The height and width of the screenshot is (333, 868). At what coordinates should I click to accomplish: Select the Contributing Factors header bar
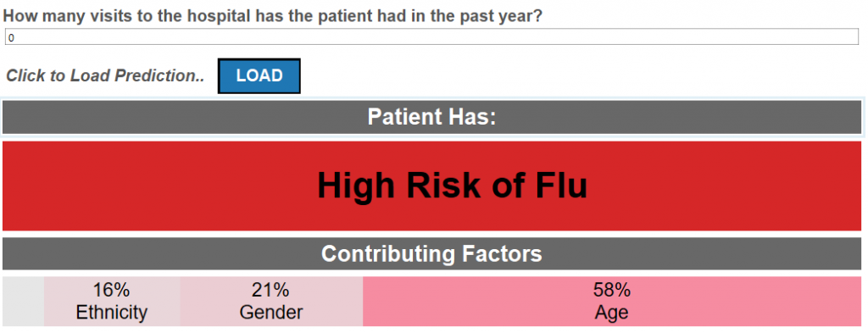point(431,254)
